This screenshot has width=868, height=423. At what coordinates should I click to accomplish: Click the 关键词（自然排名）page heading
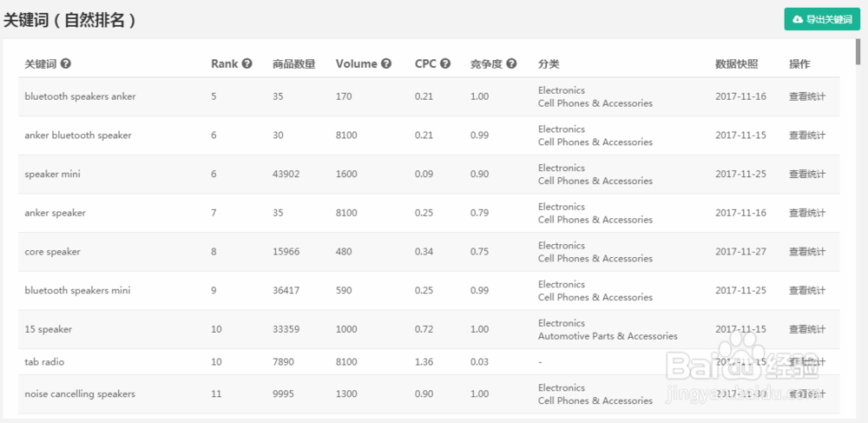pyautogui.click(x=70, y=21)
